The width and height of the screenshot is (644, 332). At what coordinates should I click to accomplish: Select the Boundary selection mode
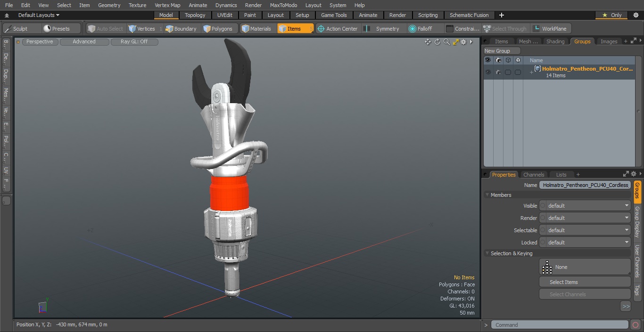(181, 29)
